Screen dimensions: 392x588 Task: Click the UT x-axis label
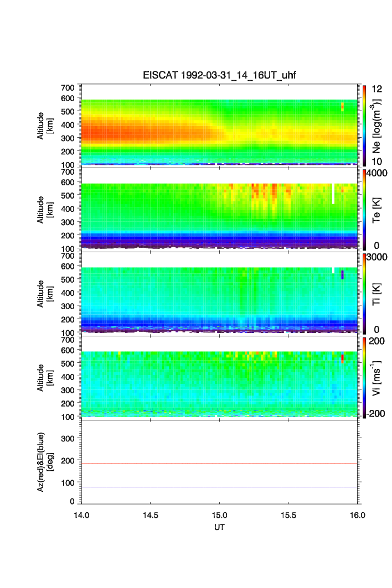[219, 527]
